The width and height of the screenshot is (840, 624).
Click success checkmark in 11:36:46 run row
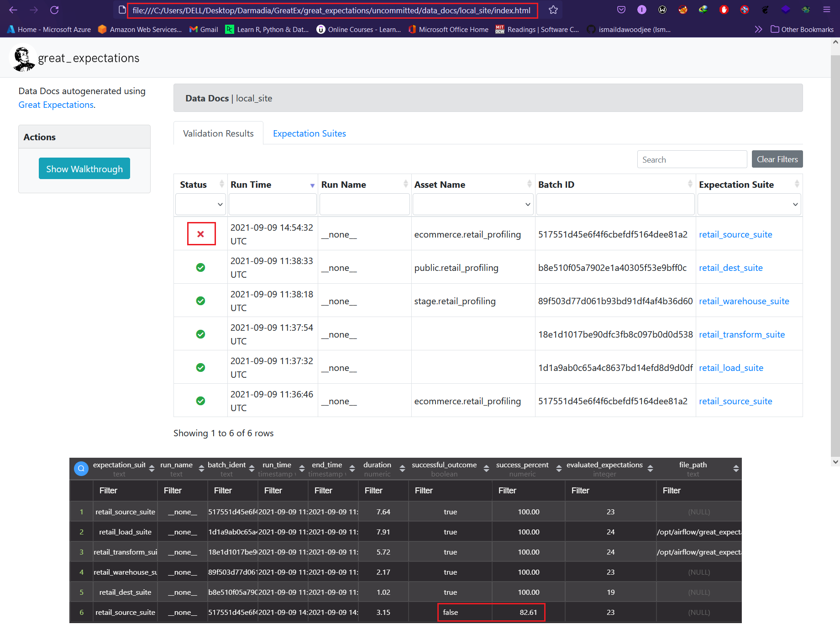(x=200, y=401)
